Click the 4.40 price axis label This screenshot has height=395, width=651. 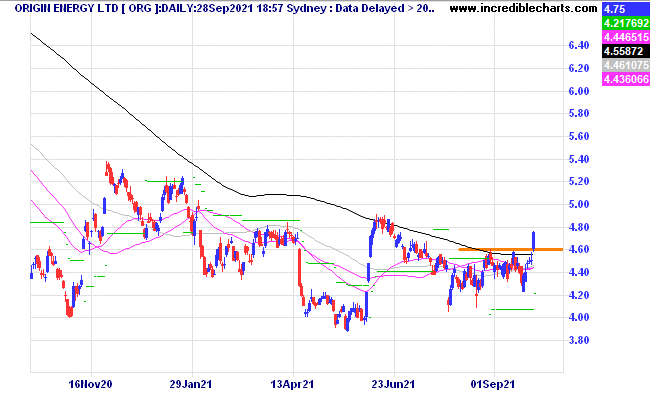pos(579,272)
